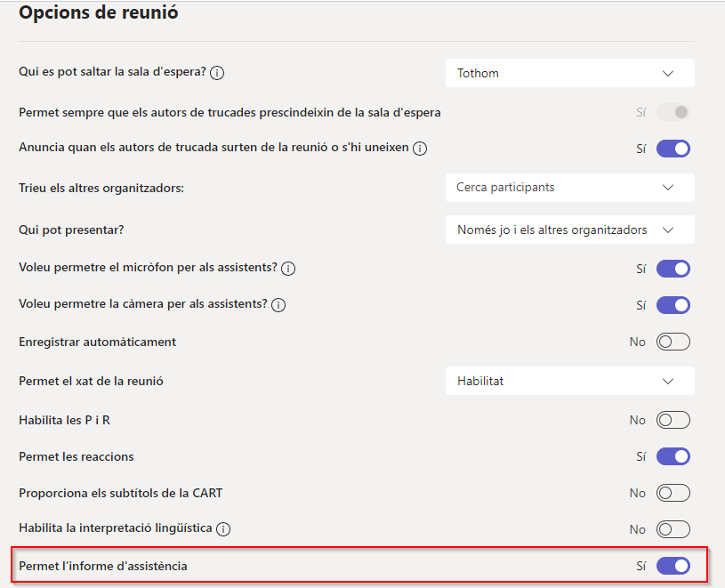Click label Trieu els altres organitzadors:

[x=101, y=188]
